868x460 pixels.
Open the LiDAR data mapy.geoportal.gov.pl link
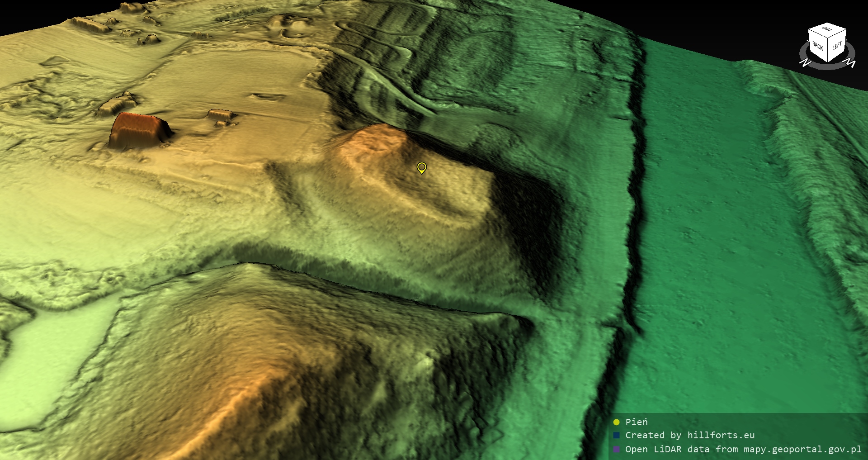[x=743, y=450]
